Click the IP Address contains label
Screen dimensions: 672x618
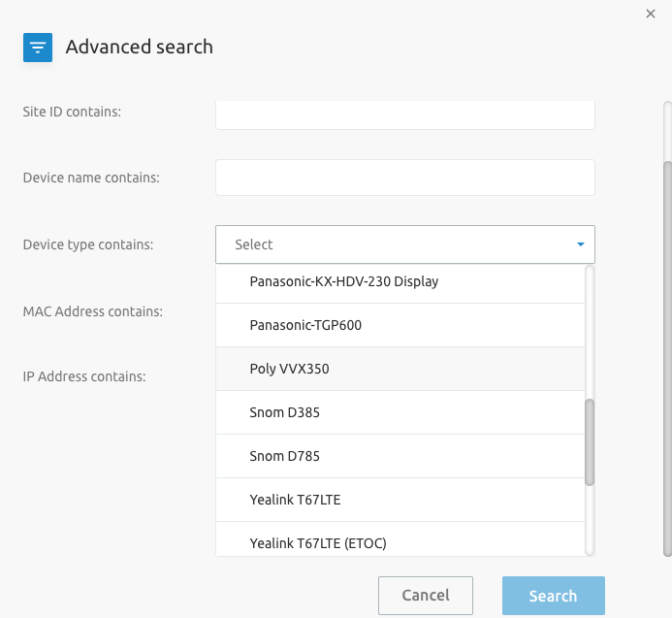click(x=84, y=376)
